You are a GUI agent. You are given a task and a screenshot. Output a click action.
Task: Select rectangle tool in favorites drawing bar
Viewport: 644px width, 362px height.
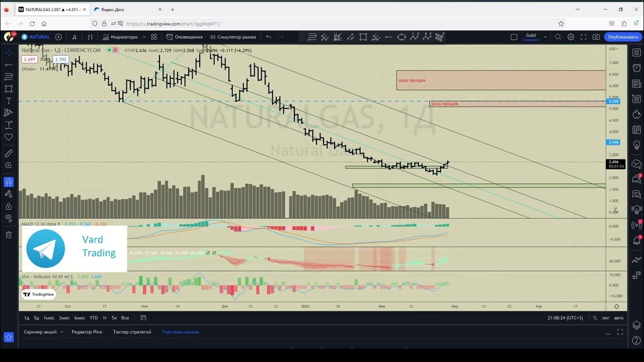tap(363, 37)
